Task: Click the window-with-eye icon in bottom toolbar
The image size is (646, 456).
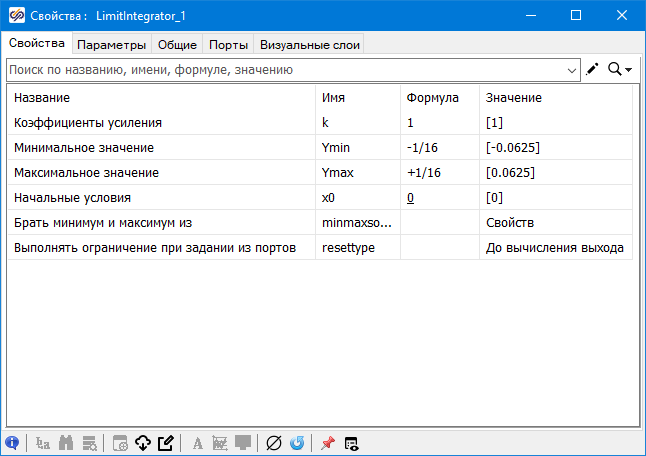Action: [x=351, y=443]
